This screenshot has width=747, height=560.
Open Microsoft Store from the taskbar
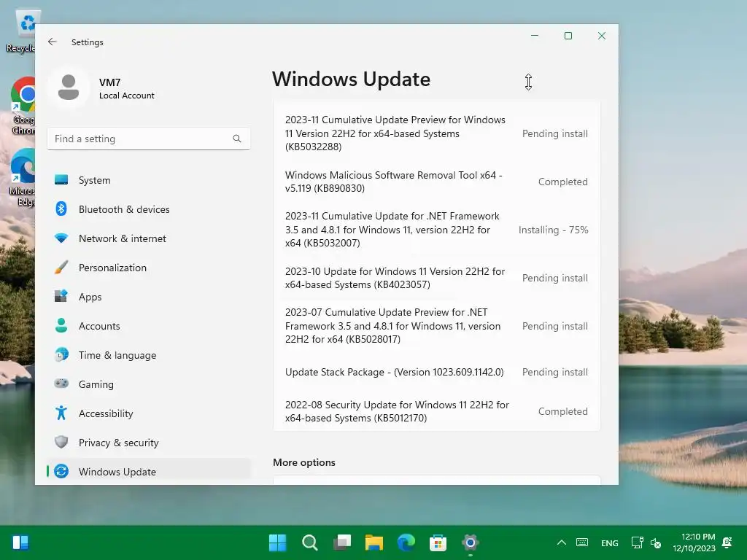pyautogui.click(x=438, y=542)
